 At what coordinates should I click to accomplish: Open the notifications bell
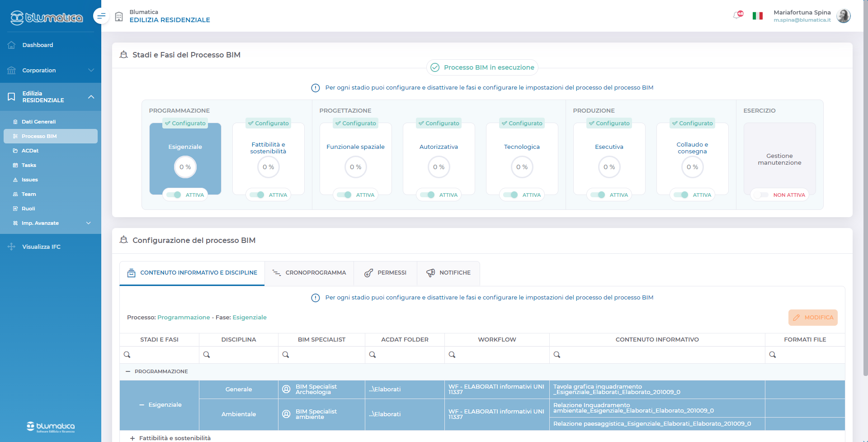(738, 16)
